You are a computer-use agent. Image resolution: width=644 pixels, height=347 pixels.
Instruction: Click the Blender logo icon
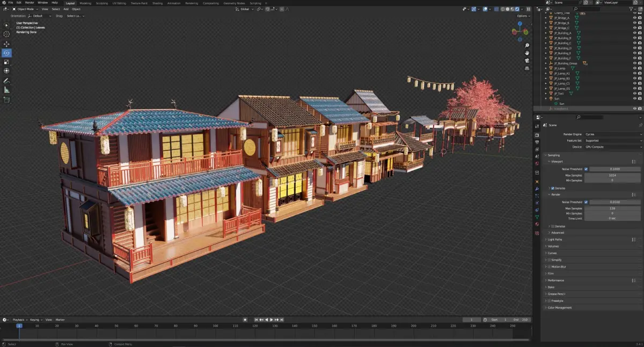point(3,3)
